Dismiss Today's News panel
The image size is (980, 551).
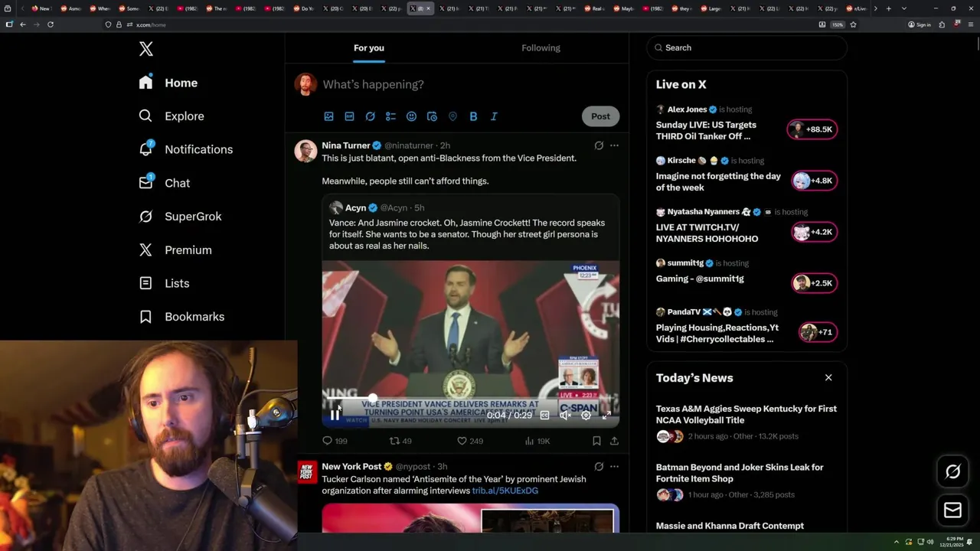coord(828,377)
